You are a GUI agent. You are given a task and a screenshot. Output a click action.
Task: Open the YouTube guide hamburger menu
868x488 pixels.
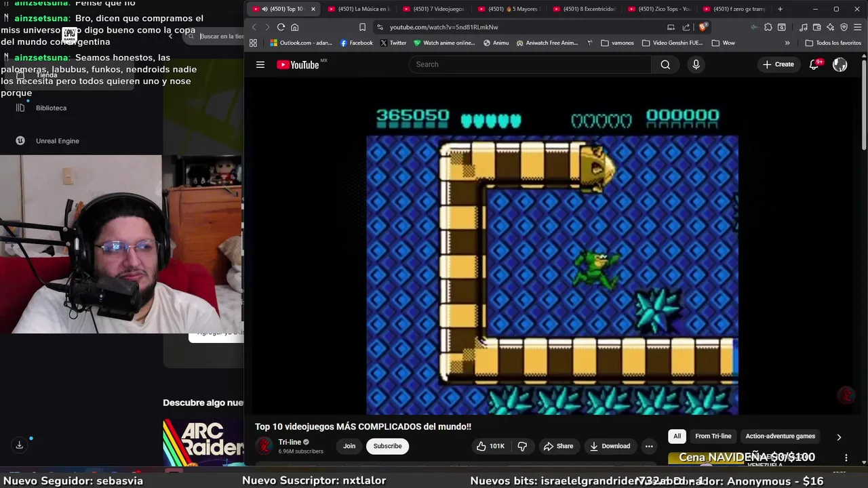tap(260, 64)
